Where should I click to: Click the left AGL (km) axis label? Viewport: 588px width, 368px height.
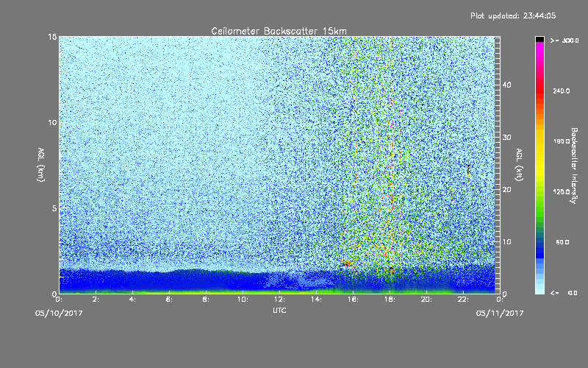(41, 165)
